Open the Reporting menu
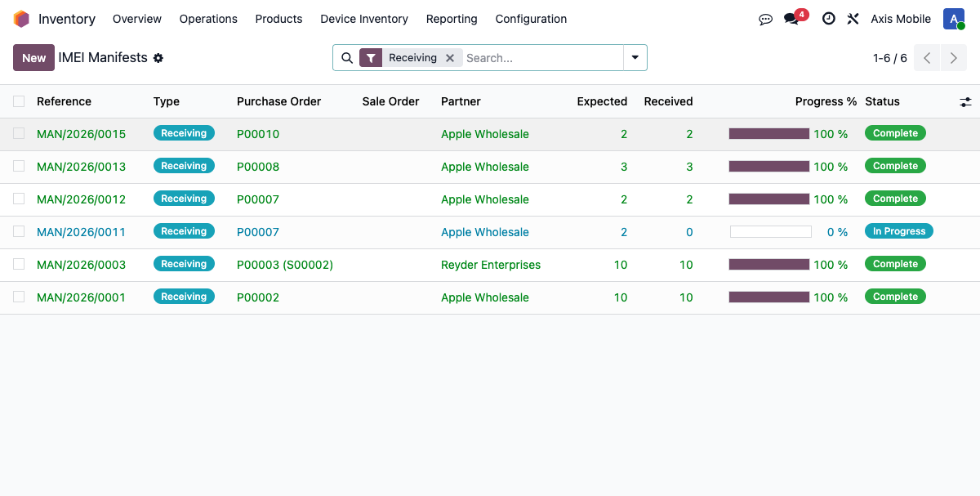The height and width of the screenshot is (496, 980). (451, 19)
